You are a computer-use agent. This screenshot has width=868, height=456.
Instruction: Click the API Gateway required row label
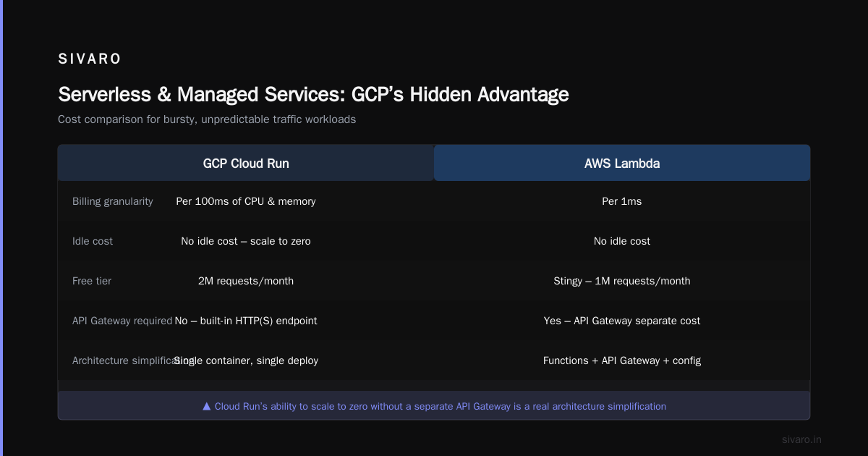pos(122,321)
